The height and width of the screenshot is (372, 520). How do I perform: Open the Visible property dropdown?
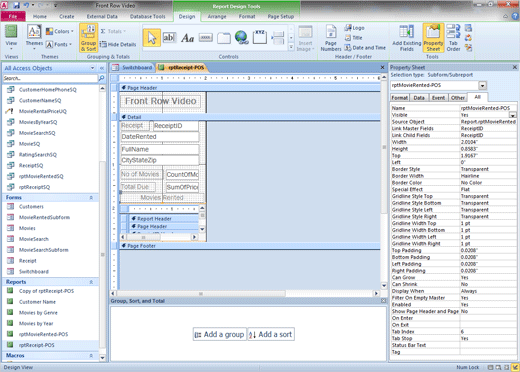[x=513, y=115]
